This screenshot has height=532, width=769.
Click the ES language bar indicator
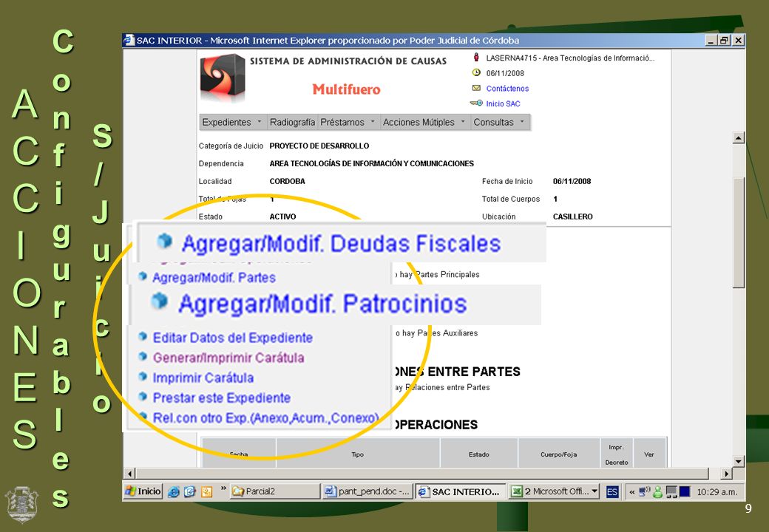pos(612,492)
